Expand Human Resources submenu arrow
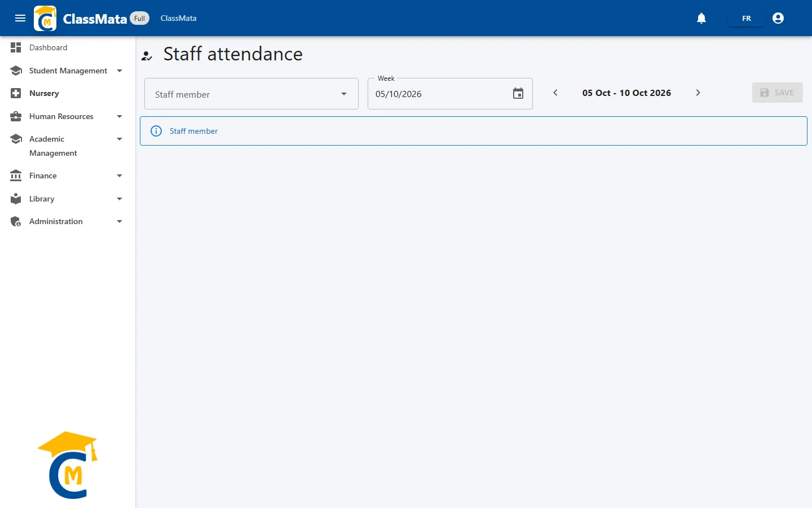The image size is (812, 508). (120, 116)
